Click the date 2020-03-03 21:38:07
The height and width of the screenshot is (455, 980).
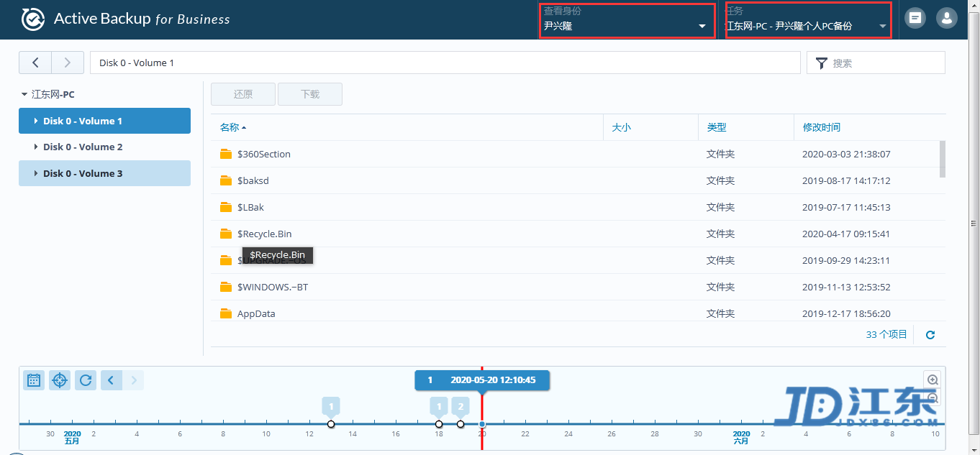(846, 154)
